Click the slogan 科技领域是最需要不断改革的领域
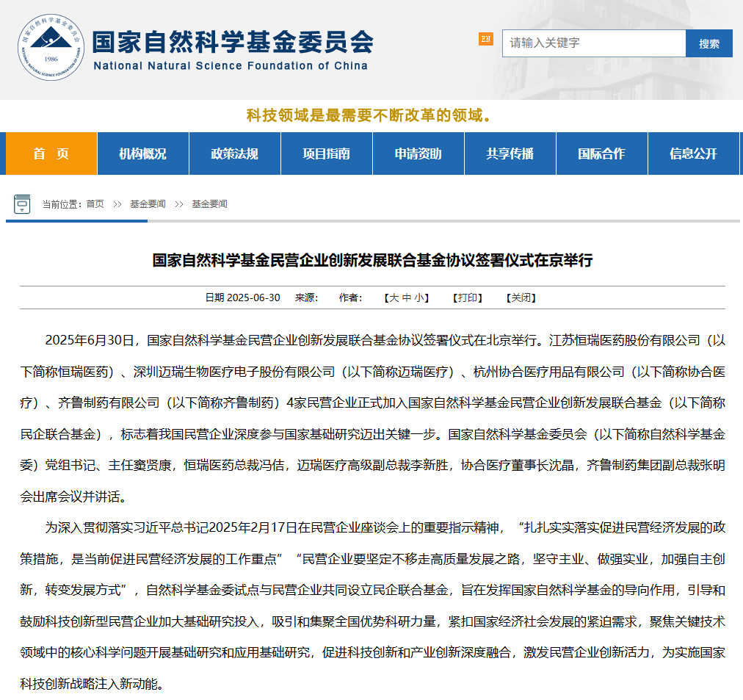This screenshot has height=700, width=743. click(x=369, y=115)
